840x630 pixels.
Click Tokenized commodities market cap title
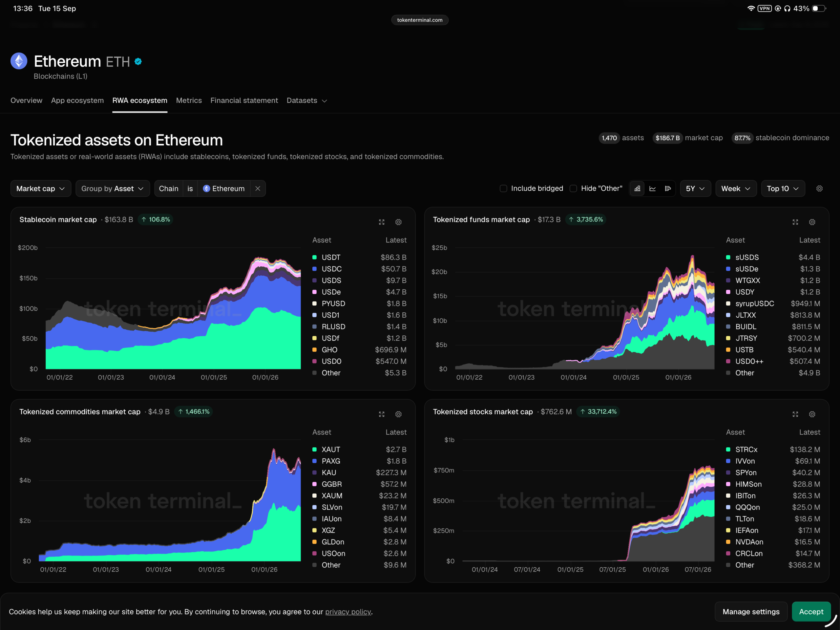[80, 412]
